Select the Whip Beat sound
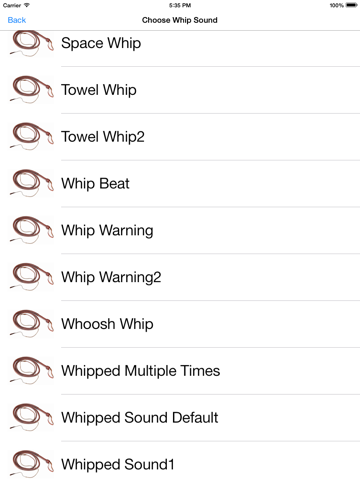This screenshot has height=480, width=360. [180, 184]
